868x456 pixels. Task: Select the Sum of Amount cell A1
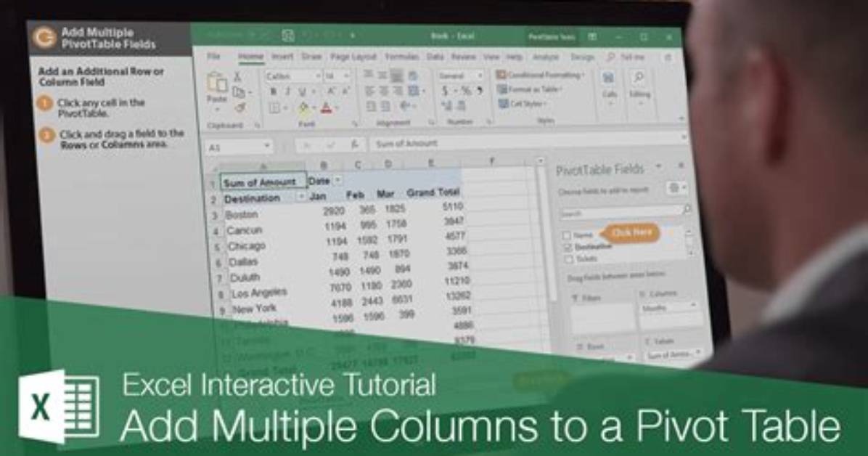(x=263, y=182)
